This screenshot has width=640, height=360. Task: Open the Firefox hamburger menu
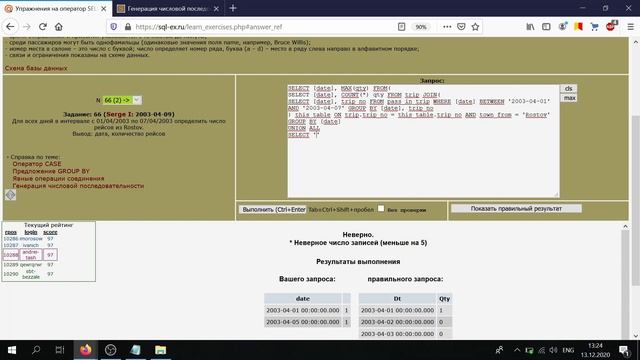[631, 27]
